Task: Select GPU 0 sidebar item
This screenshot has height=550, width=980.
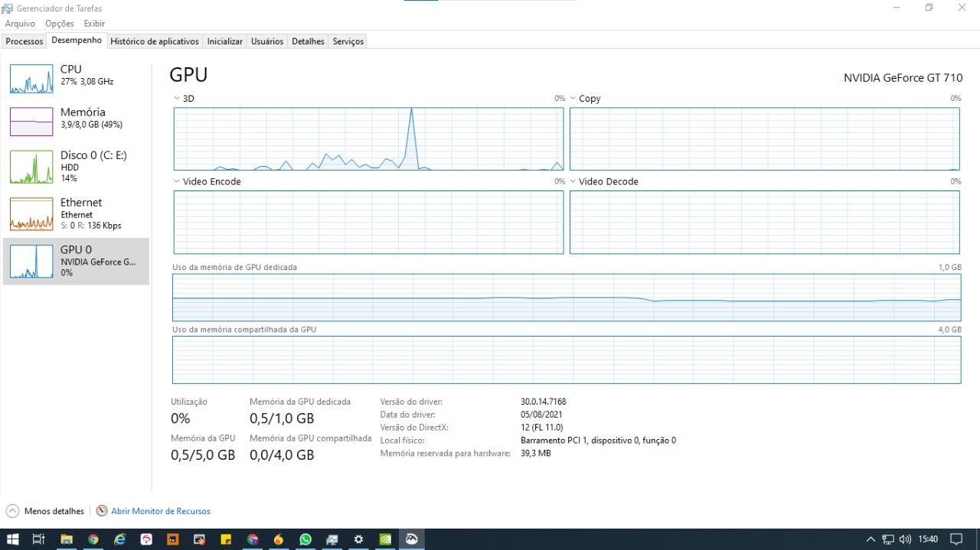Action: [x=76, y=261]
